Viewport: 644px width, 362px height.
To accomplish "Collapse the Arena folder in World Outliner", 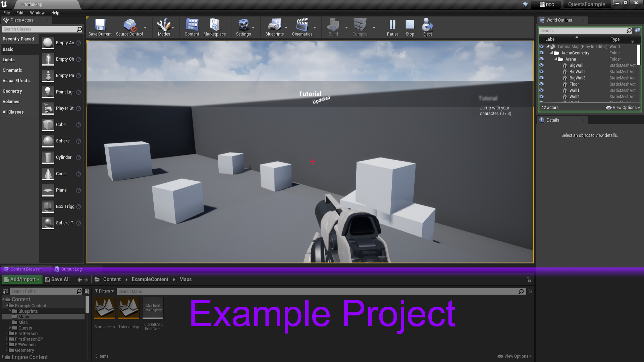I will [x=556, y=59].
